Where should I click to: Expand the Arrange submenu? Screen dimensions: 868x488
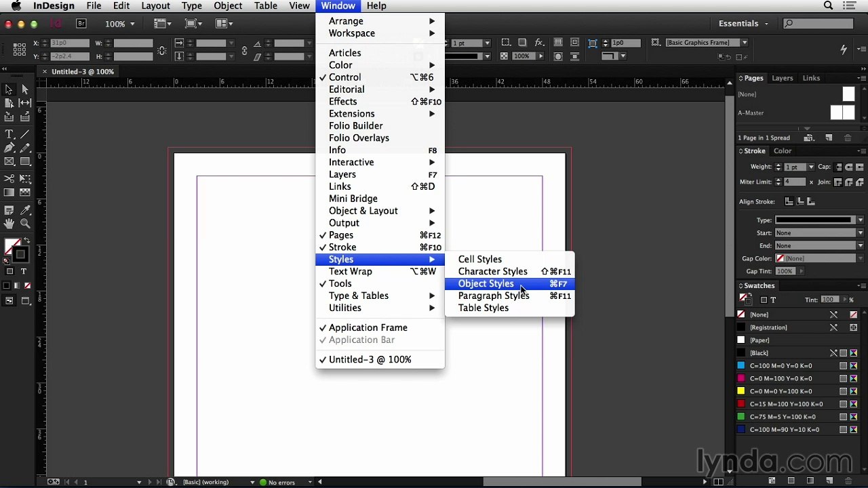pos(380,21)
